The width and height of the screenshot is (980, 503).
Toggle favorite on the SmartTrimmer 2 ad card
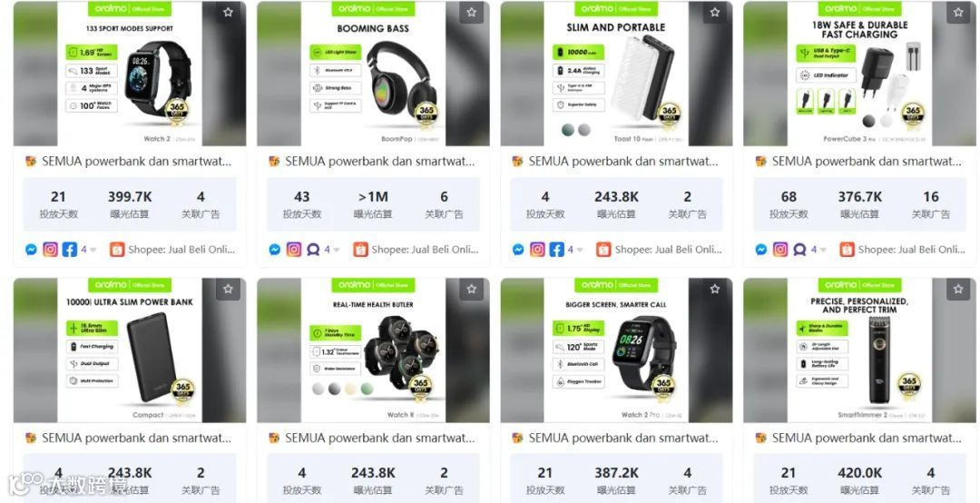pos(958,289)
